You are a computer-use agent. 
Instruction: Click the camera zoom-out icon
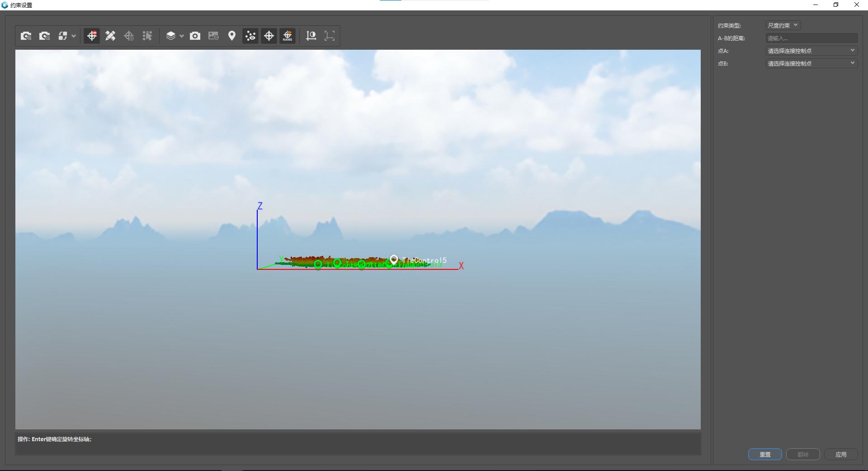(x=45, y=36)
